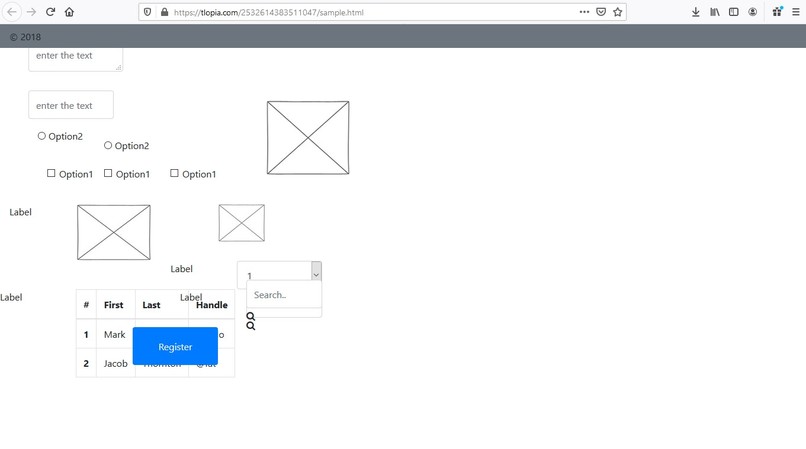Click the resizable enter the text textarea
Viewport: 806px width, 449px height.
coord(76,59)
